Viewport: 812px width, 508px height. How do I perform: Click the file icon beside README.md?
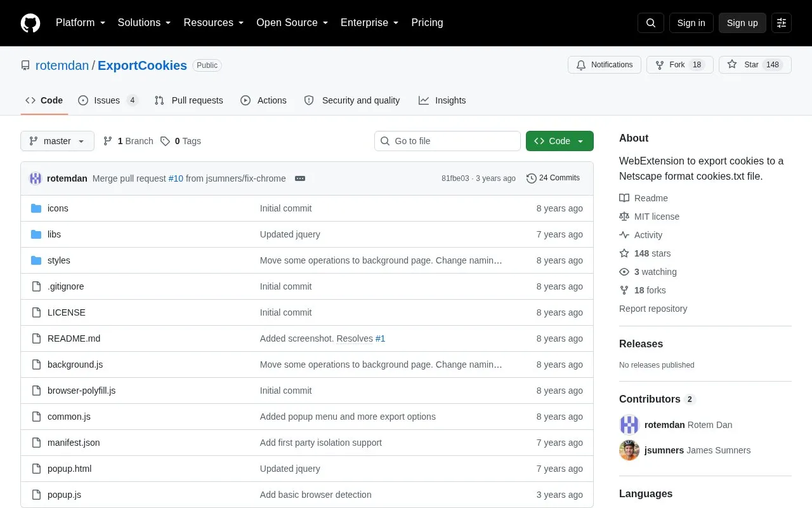36,338
